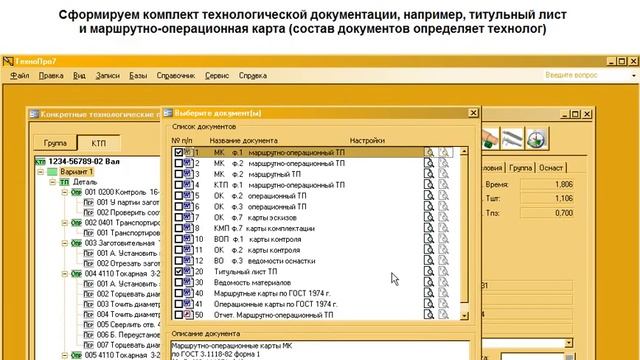Check the box for 5 ОК ф.2 операционный ТП
The height and width of the screenshot is (360, 640).
point(178,196)
